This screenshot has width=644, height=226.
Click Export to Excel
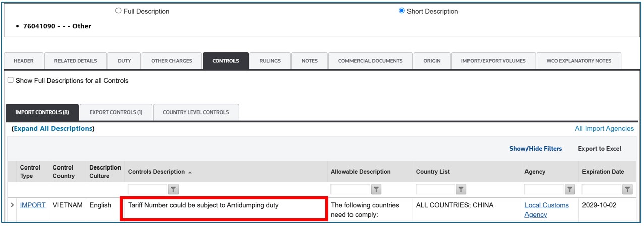click(x=600, y=149)
